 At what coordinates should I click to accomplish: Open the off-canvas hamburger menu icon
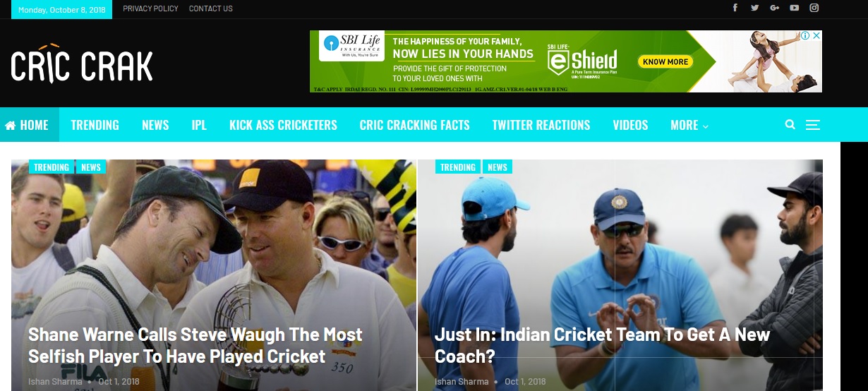pyautogui.click(x=813, y=125)
